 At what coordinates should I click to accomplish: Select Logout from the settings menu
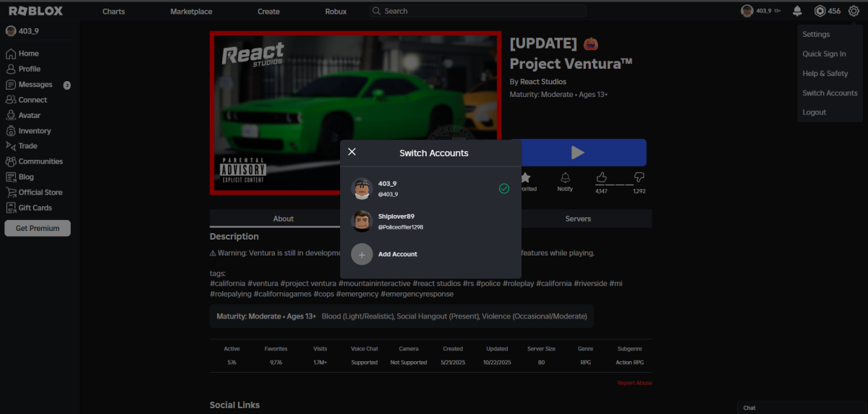pyautogui.click(x=814, y=112)
